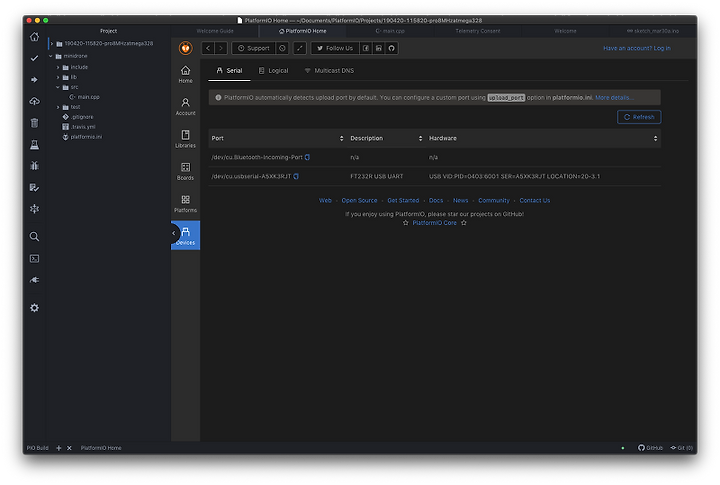Viewport: 720px width, 485px height.
Task: Click the Debug bug icon
Action: click(34, 166)
